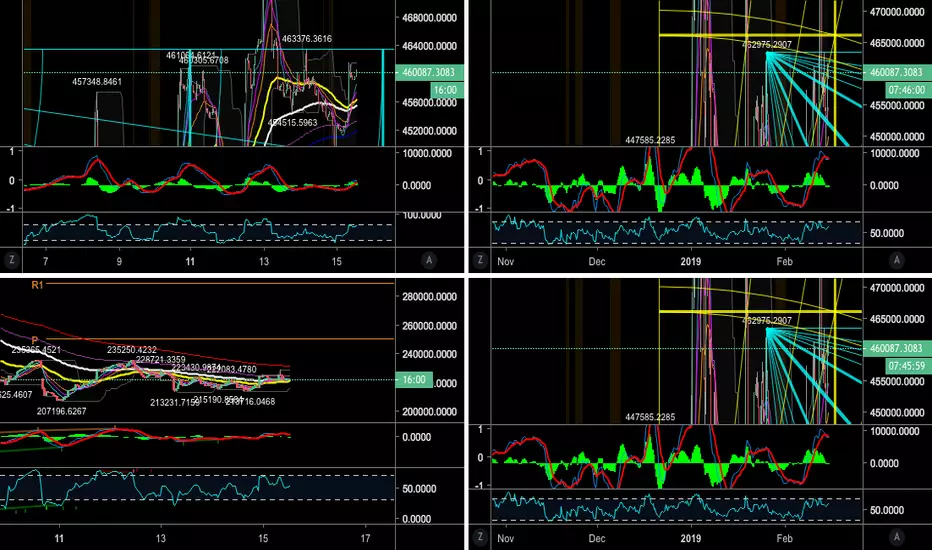Toggle auto scale A button in the top-right chart
Image resolution: width=932 pixels, height=550 pixels.
pyautogui.click(x=896, y=260)
